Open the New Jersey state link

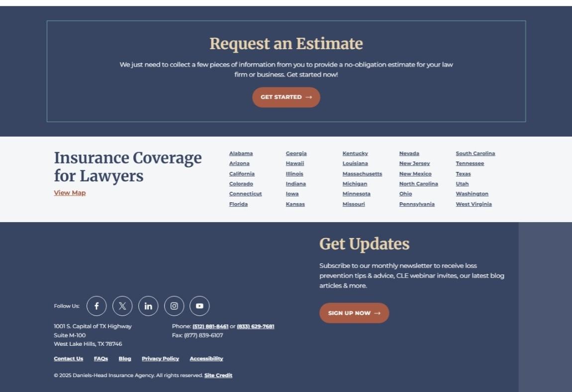pos(414,163)
